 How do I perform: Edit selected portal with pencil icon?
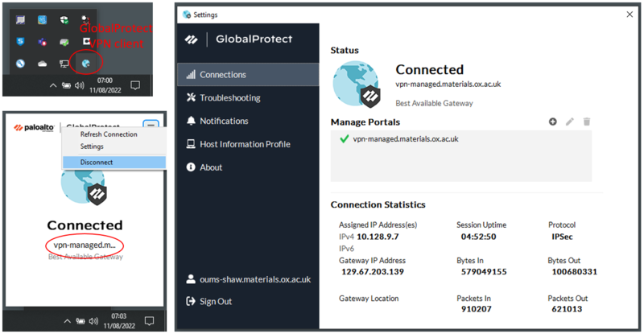pyautogui.click(x=570, y=122)
